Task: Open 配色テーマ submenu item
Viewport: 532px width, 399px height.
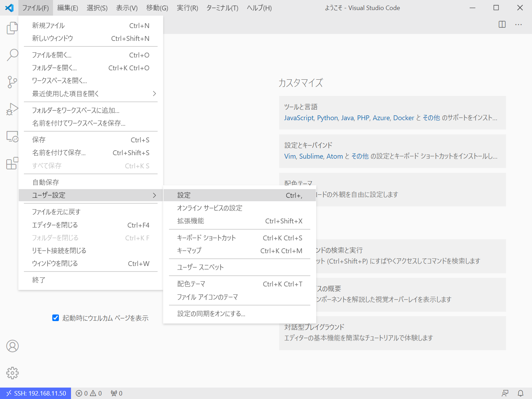Action: [x=240, y=284]
